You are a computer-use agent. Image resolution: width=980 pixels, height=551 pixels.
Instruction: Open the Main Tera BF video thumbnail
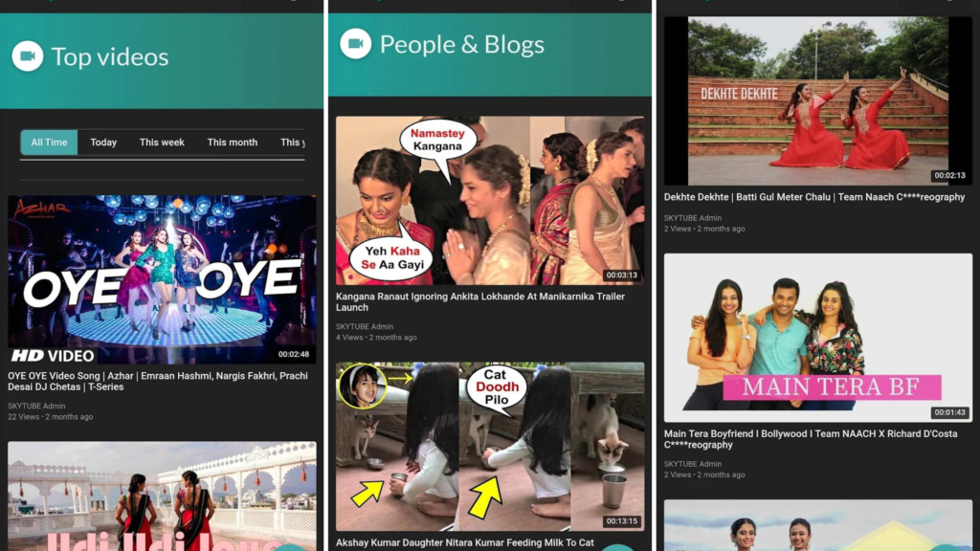click(x=818, y=338)
